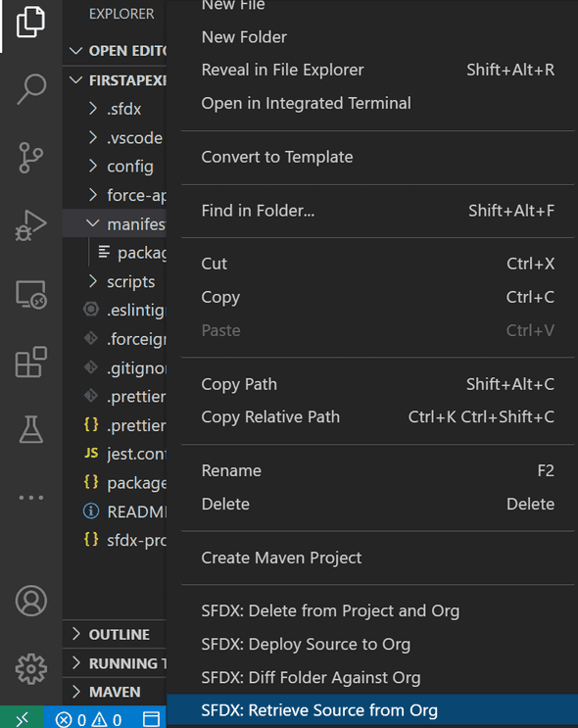
Task: Click the sfdx-project JSON braces icon
Action: pos(91,540)
